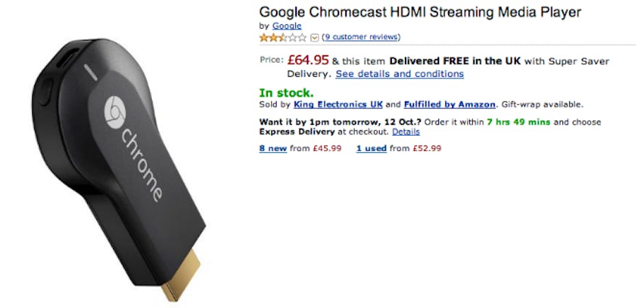Click the 7 hrs 49 mins countdown
The image size is (644, 308).
[519, 122]
